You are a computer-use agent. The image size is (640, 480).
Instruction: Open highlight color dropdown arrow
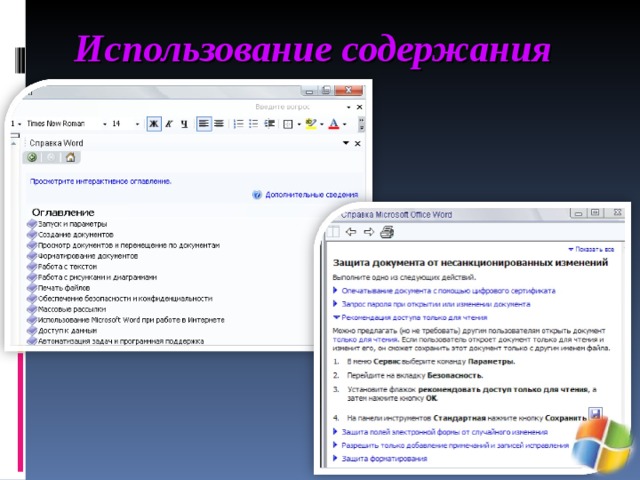point(322,124)
